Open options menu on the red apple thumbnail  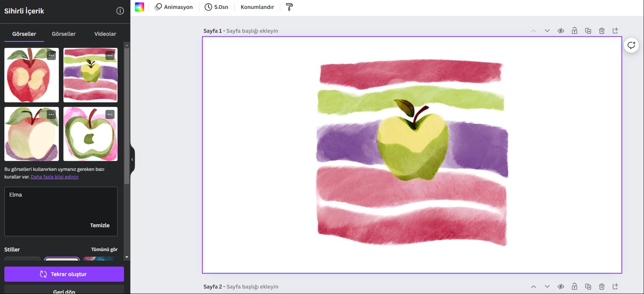point(51,56)
